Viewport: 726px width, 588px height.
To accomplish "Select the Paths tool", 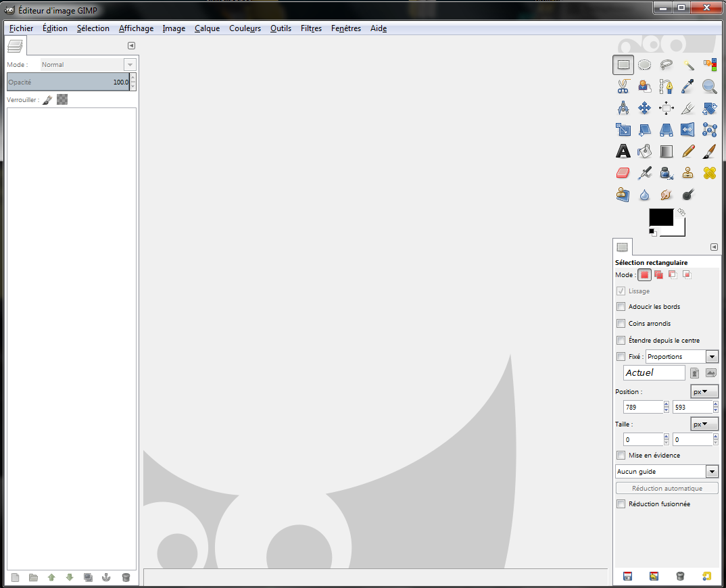I will (667, 86).
